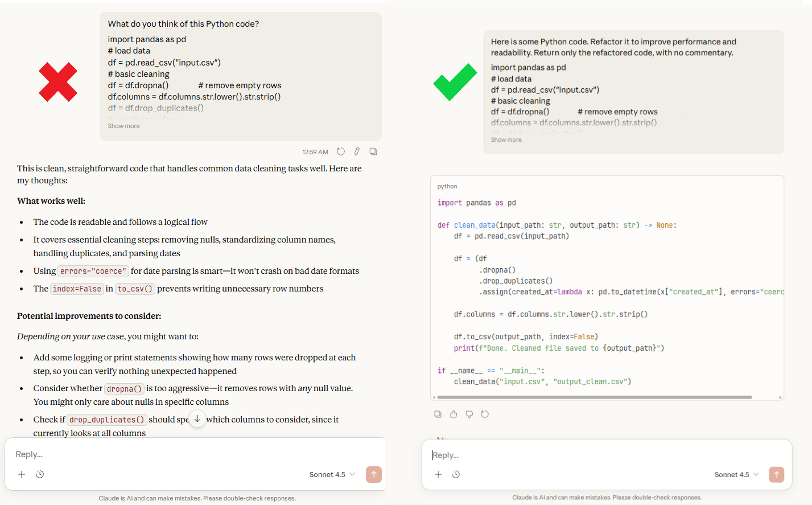Viewport: 812px width, 505px height.
Task: Click the "df = pd.read_csv(input_path)" code line
Action: 512,236
